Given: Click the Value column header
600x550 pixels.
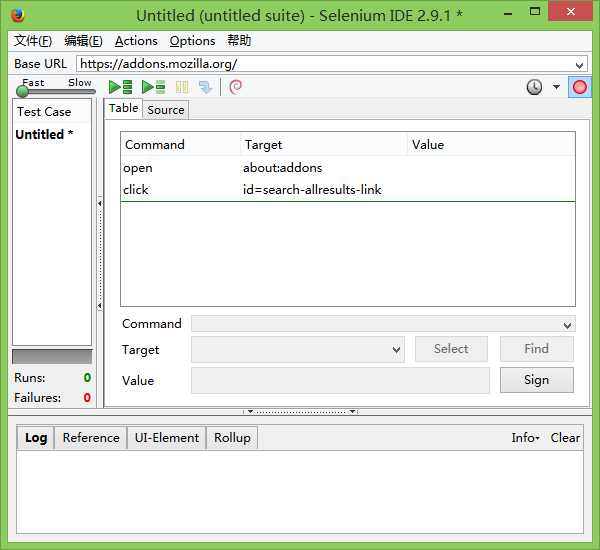Looking at the screenshot, I should coord(491,145).
